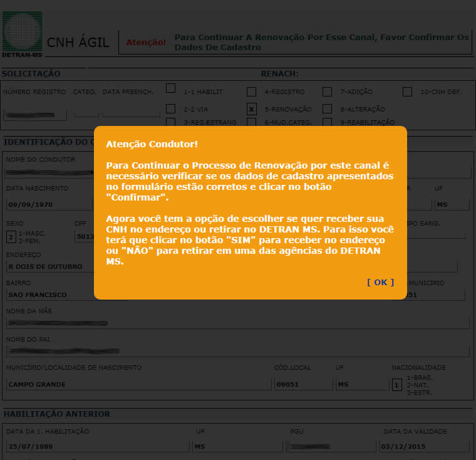Check the 1-1 HABILIT checkbox
The image size is (476, 460).
tap(170, 88)
